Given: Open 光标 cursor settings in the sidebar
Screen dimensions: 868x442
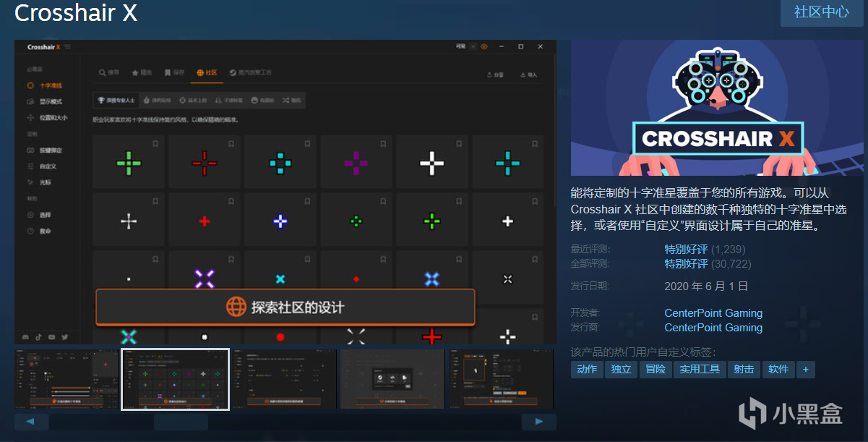Looking at the screenshot, I should [x=40, y=182].
